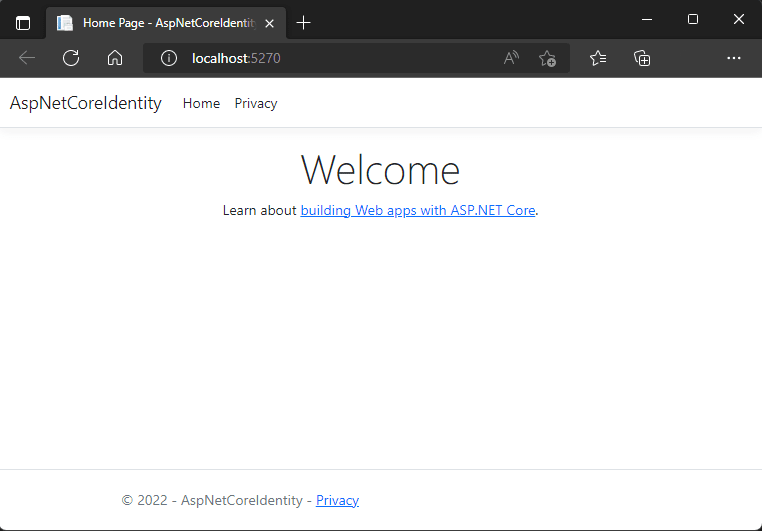Follow building Web apps with ASP.NET Core link

point(418,210)
